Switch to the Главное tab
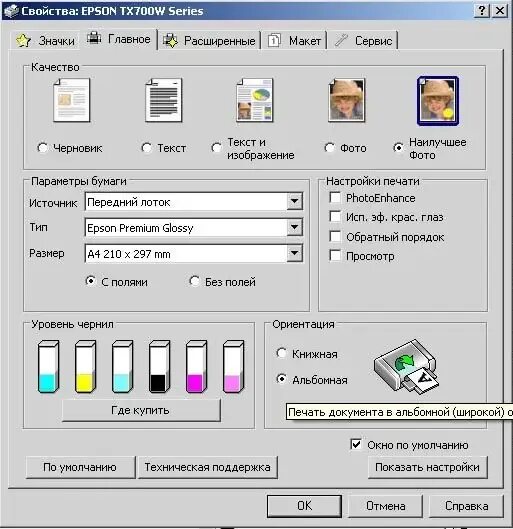The image size is (513, 529). (119, 39)
